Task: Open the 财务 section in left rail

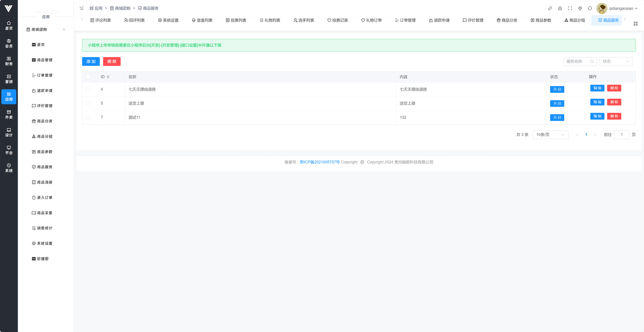Action: pyautogui.click(x=9, y=61)
